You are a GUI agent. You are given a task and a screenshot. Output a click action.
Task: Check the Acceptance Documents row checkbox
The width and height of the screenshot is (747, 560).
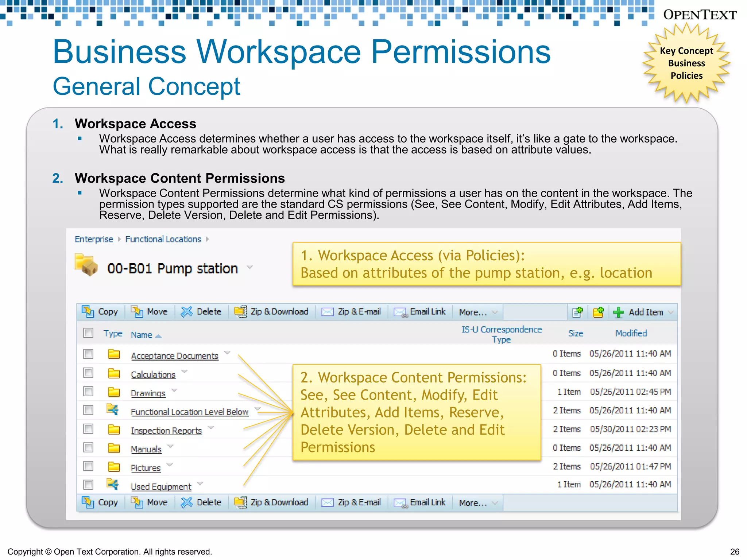tap(88, 354)
